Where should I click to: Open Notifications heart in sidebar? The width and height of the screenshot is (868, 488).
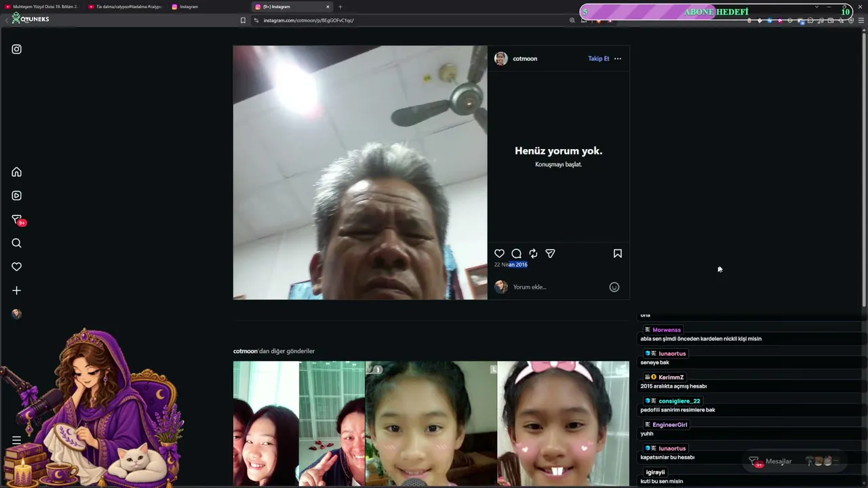16,267
